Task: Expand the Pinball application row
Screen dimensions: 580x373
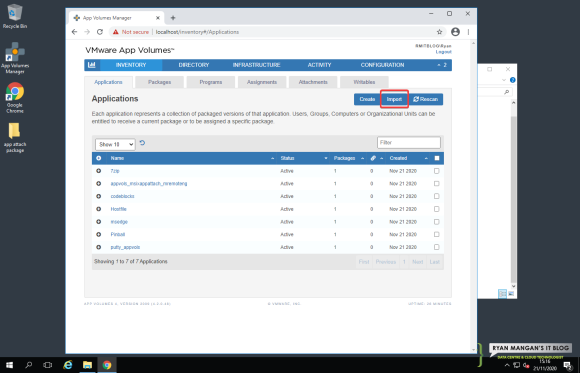Action: (98, 234)
